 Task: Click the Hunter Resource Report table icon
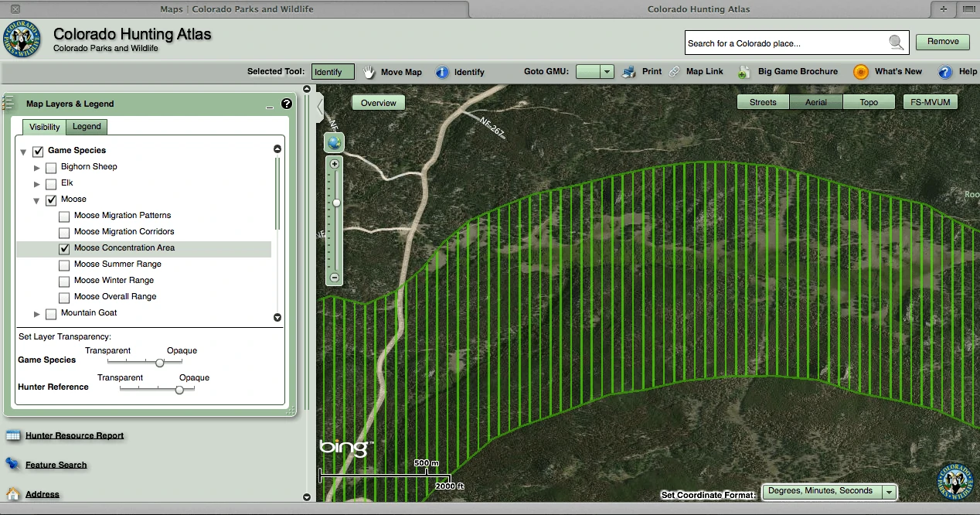click(12, 435)
